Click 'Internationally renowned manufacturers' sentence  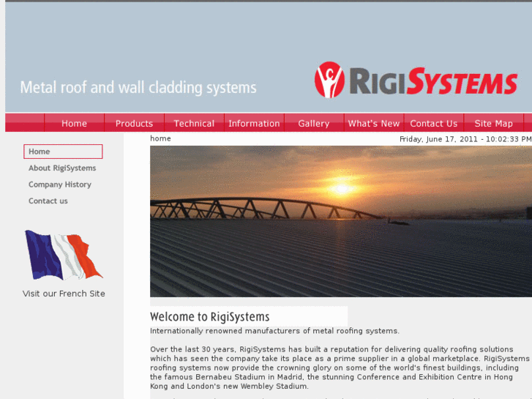coord(274,331)
